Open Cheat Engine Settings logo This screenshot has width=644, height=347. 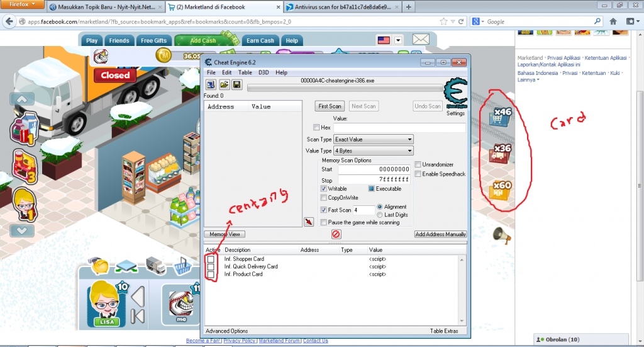click(x=456, y=93)
